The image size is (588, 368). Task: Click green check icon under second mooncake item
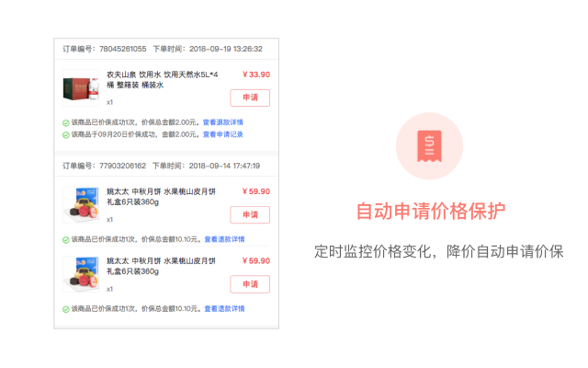65,309
